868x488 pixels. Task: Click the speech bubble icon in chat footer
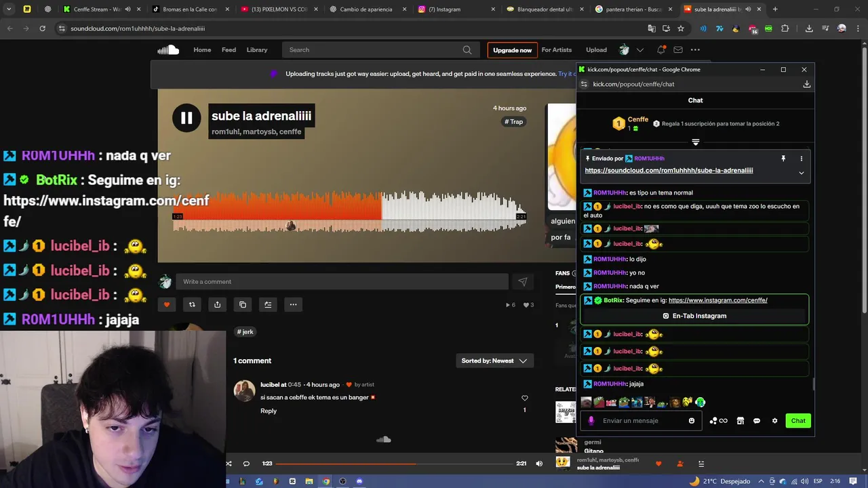coord(757,421)
